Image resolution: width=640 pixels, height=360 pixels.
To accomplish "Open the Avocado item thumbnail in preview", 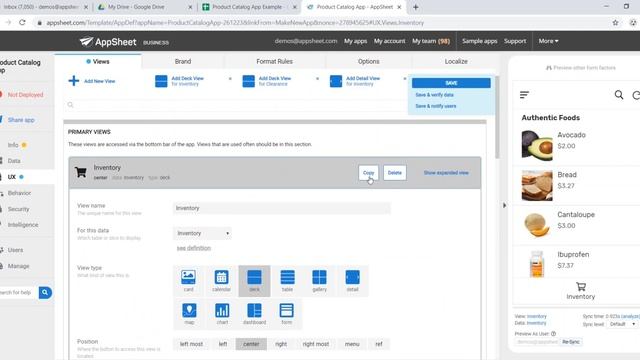I will point(537,145).
